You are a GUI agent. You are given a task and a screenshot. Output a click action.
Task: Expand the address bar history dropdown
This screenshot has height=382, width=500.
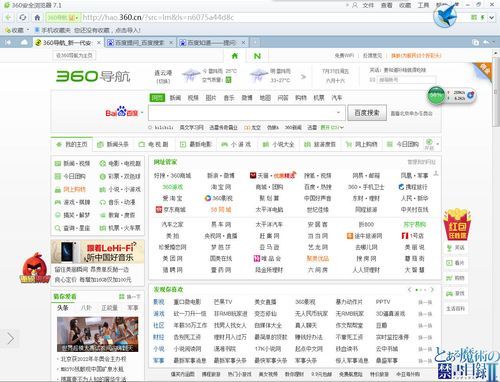492,17
